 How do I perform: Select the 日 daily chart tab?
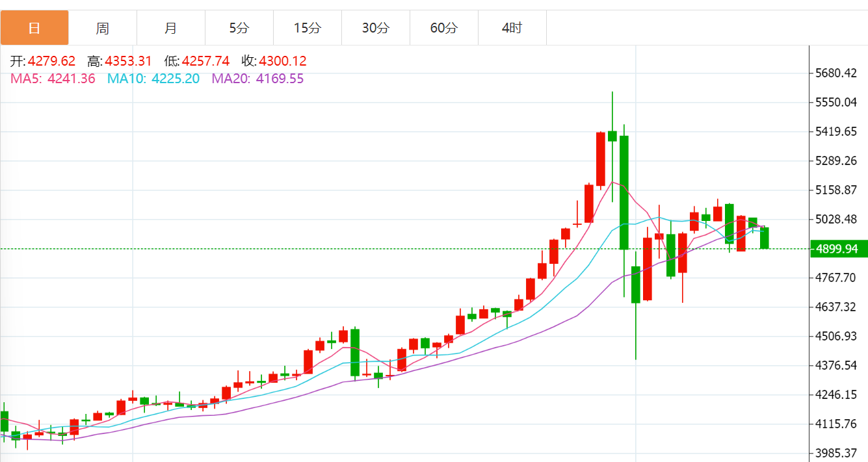[34, 28]
